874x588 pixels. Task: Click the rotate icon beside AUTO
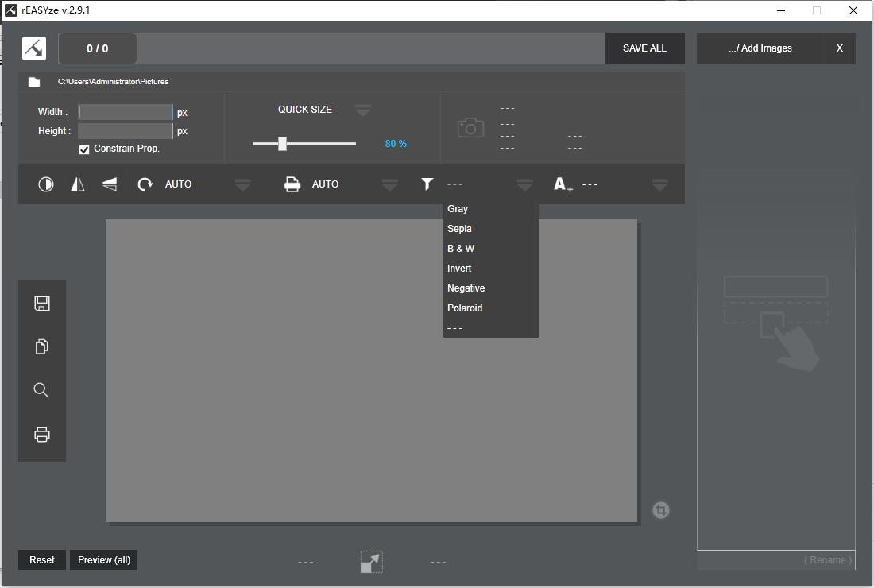click(x=145, y=184)
